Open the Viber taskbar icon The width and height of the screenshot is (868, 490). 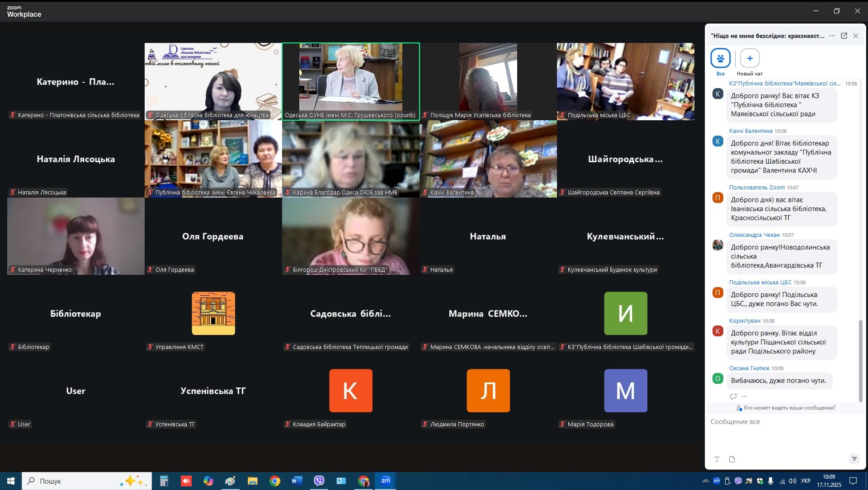coord(319,481)
